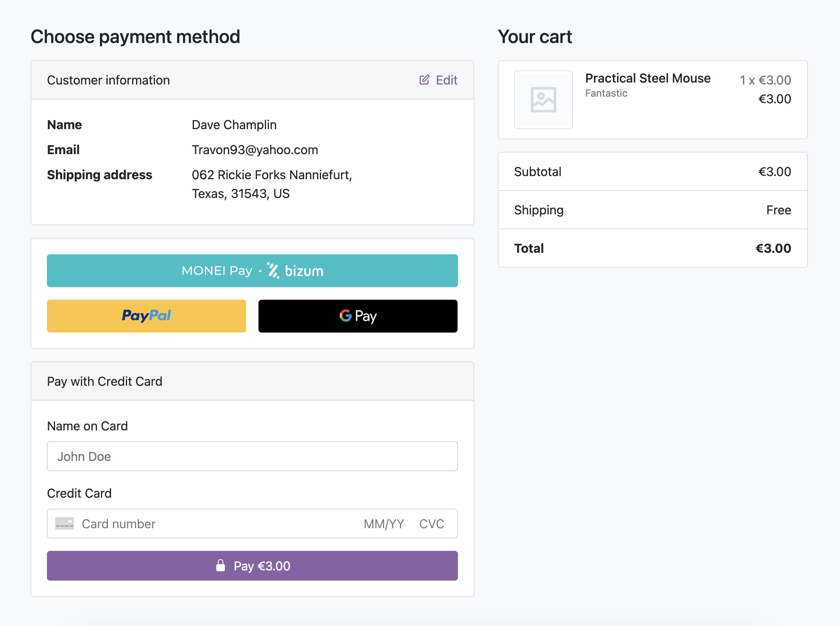Click the Fantastic variant label
Image resolution: width=840 pixels, height=626 pixels.
click(x=606, y=93)
